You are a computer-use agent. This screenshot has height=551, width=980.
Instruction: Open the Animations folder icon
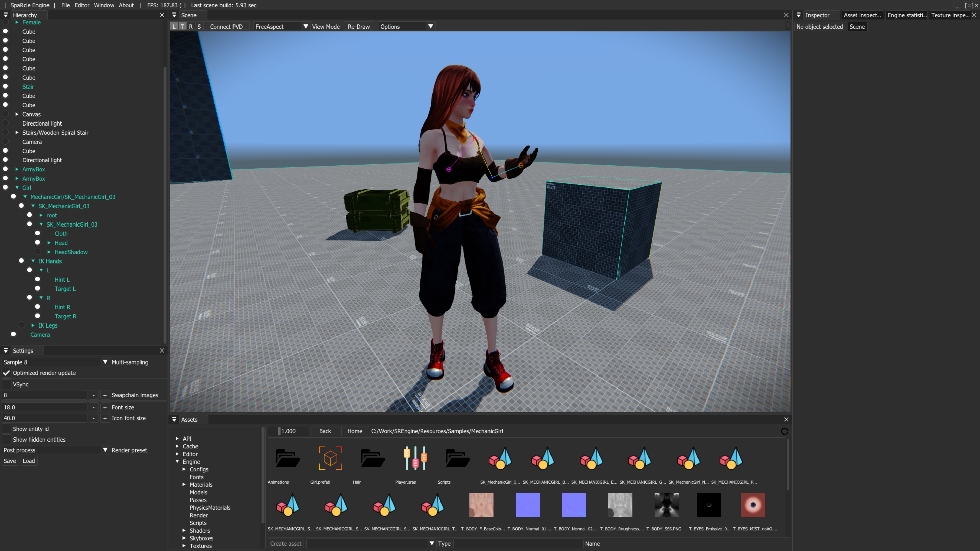click(288, 458)
